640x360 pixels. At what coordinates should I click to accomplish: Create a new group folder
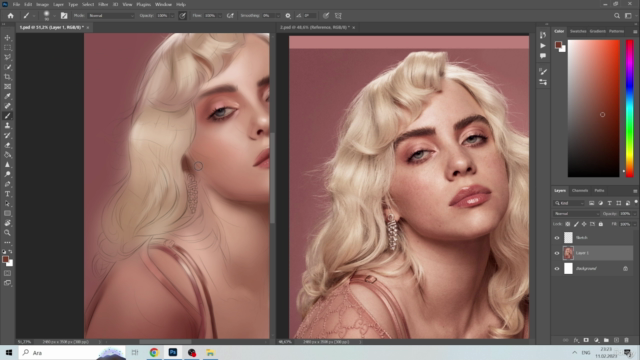(606, 340)
